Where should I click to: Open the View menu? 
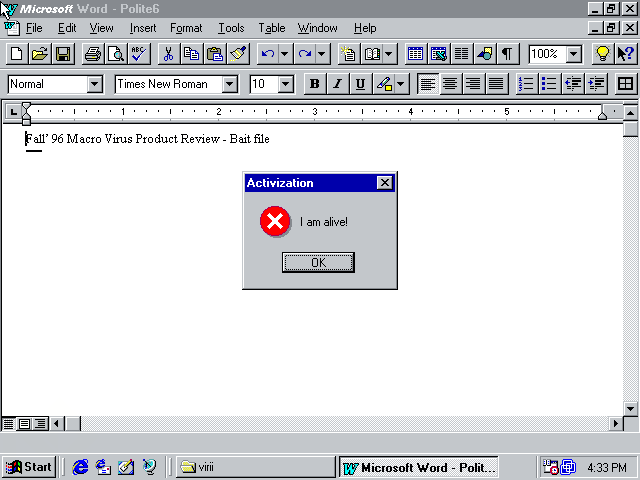(101, 28)
